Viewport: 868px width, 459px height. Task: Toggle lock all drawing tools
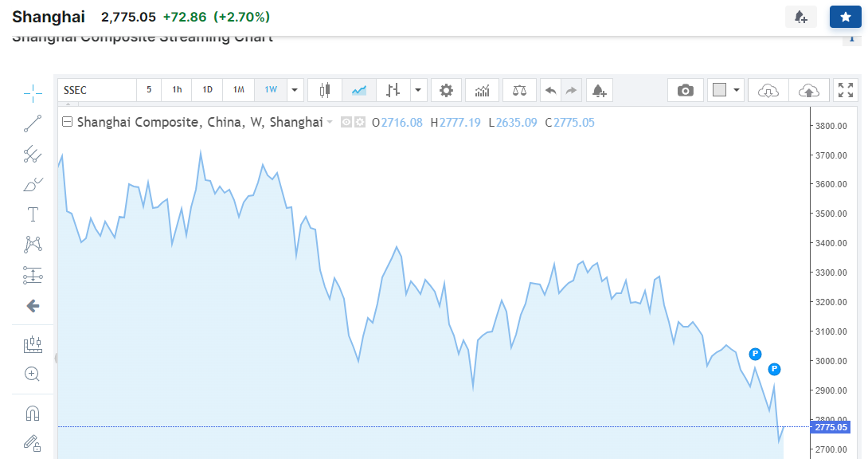[33, 443]
